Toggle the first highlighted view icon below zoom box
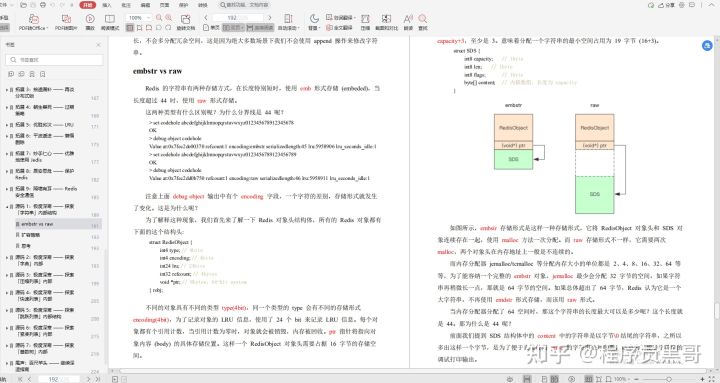720x383 pixels. coord(130,28)
